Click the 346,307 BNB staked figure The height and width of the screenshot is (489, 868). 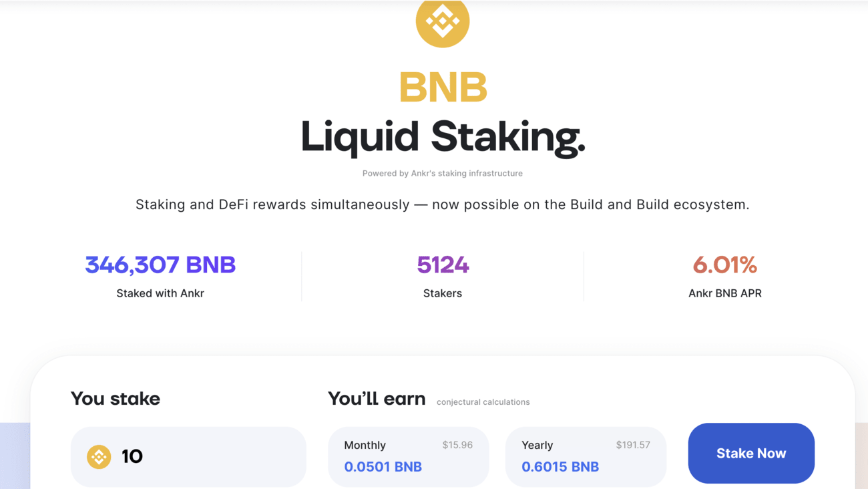coord(160,265)
